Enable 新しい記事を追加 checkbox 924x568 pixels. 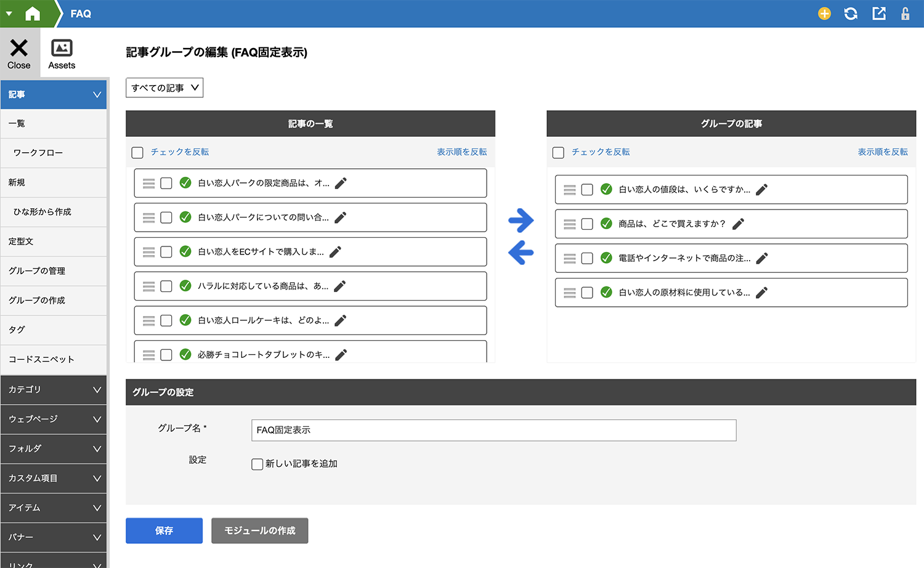[x=257, y=464]
